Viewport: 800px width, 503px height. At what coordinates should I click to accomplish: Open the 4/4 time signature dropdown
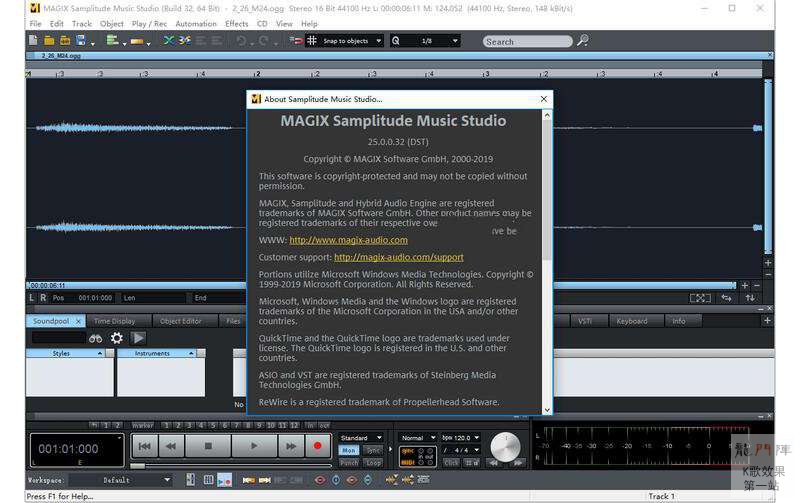coord(460,450)
